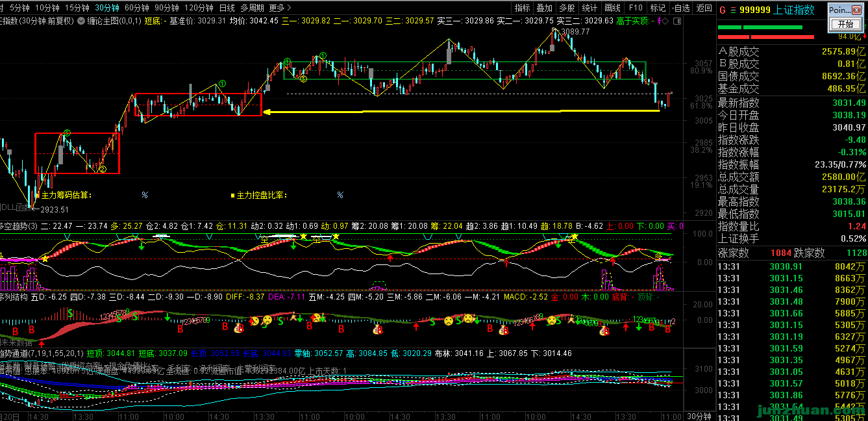Expand the 更多 periods menu

279,8
